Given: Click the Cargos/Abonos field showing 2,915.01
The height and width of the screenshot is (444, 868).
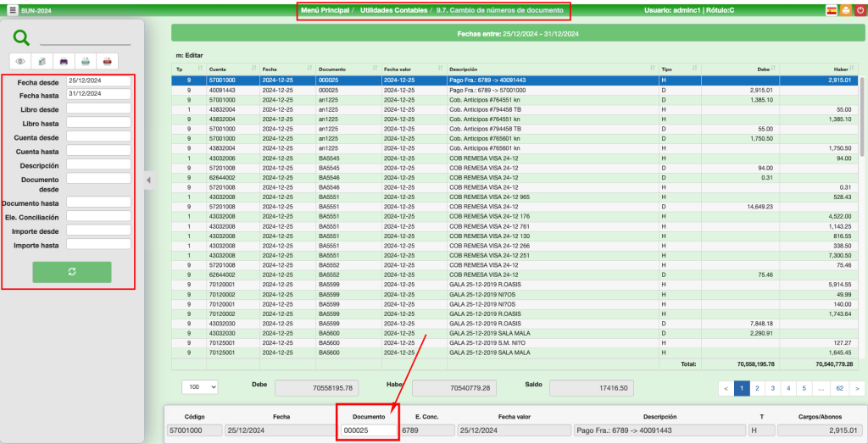Looking at the screenshot, I should [820, 430].
